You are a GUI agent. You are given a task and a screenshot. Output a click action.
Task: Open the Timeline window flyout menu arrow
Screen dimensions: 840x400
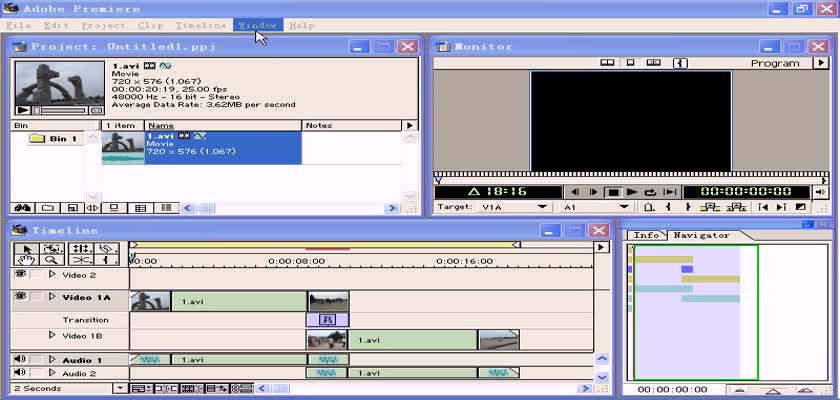coord(601,247)
